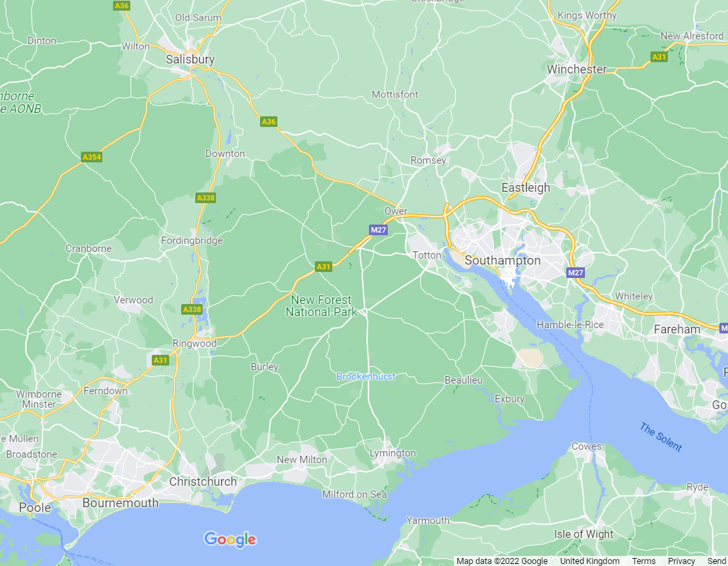The image size is (728, 566).
Task: Click the A354 road marker
Action: (x=92, y=157)
